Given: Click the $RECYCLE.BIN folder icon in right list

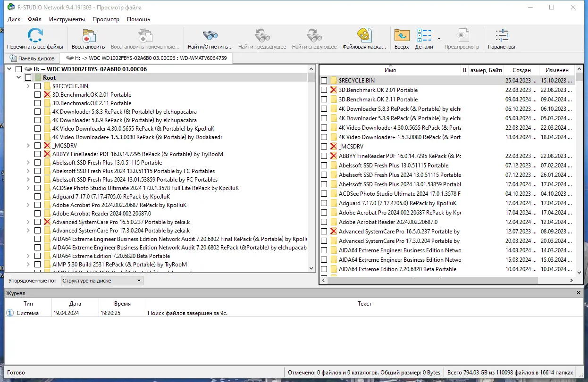Looking at the screenshot, I should pos(334,81).
